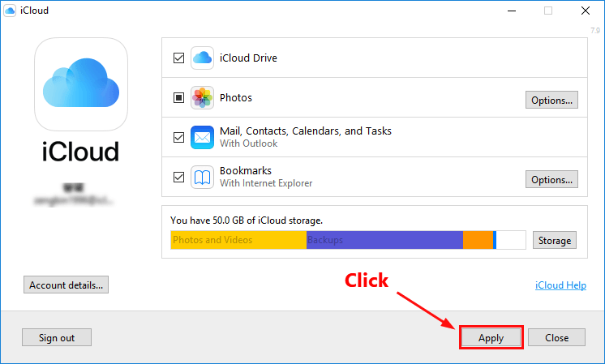Image resolution: width=605 pixels, height=364 pixels.
Task: Close the iCloud window from title bar
Action: 584,11
